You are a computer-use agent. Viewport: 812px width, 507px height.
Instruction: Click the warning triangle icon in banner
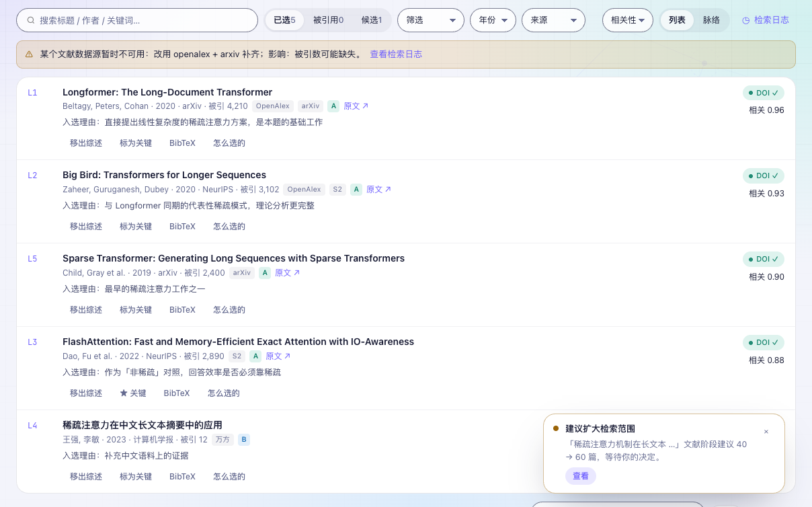pyautogui.click(x=29, y=54)
